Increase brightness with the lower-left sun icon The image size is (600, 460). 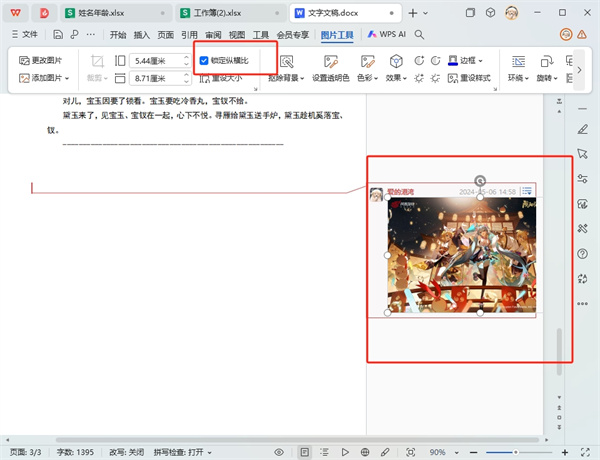[x=419, y=78]
